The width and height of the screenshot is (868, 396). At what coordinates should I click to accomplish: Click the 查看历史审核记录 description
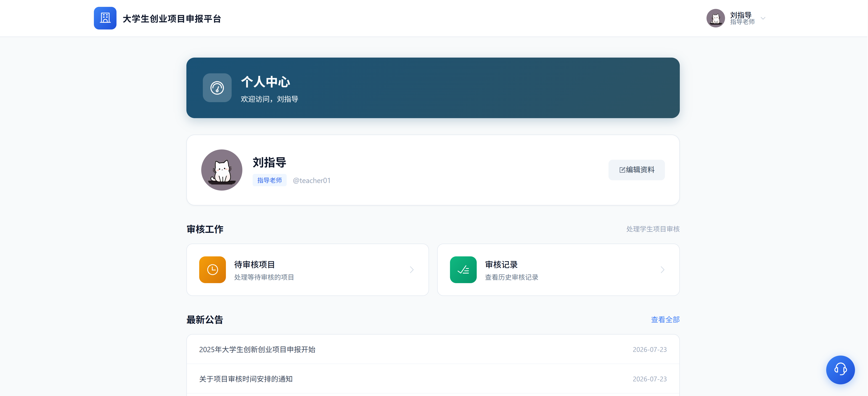511,277
